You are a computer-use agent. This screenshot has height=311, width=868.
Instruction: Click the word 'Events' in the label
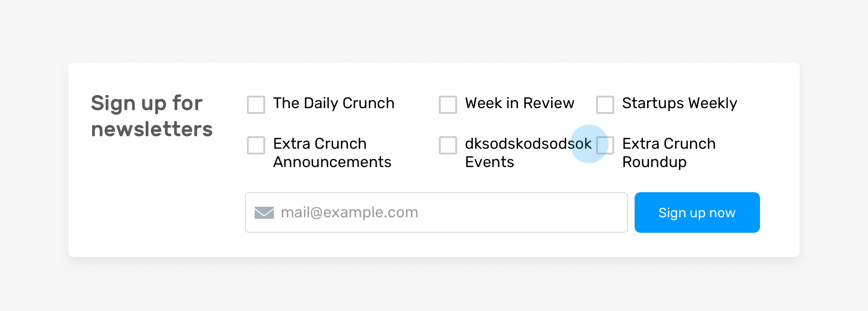tap(489, 162)
